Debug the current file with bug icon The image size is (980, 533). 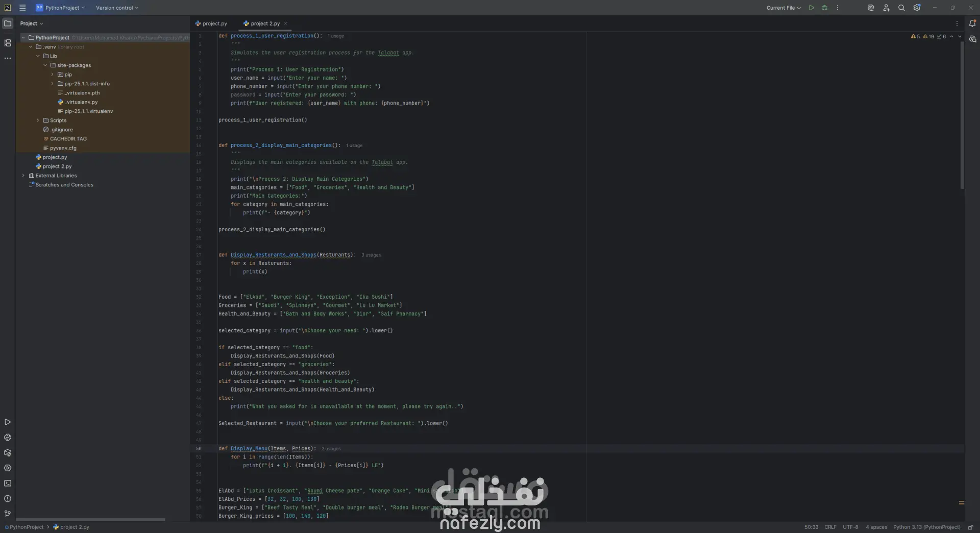tap(824, 8)
